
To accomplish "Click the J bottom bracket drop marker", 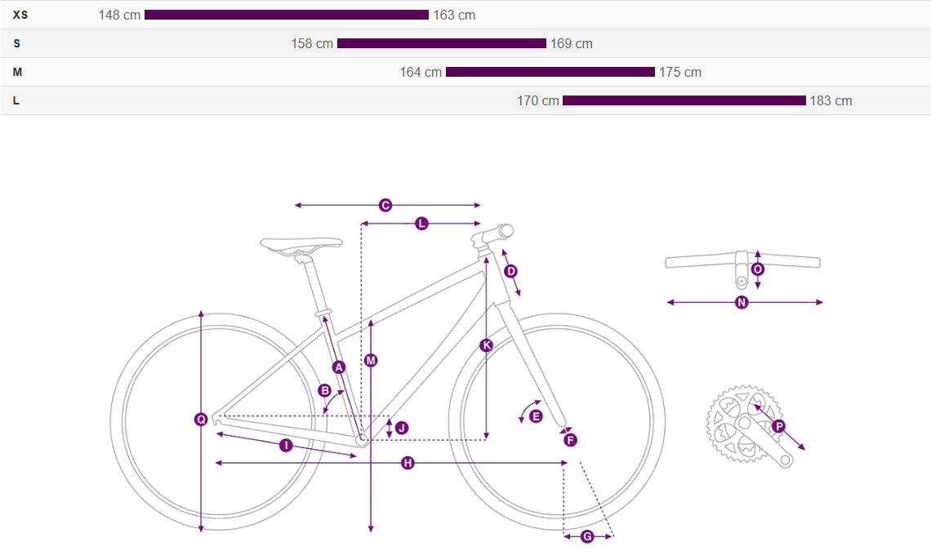I will (x=400, y=428).
